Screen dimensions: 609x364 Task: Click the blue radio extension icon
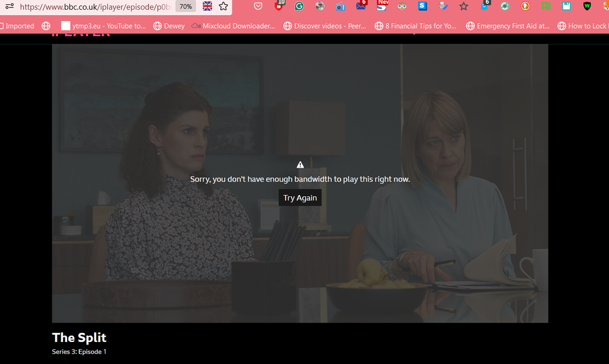click(341, 6)
